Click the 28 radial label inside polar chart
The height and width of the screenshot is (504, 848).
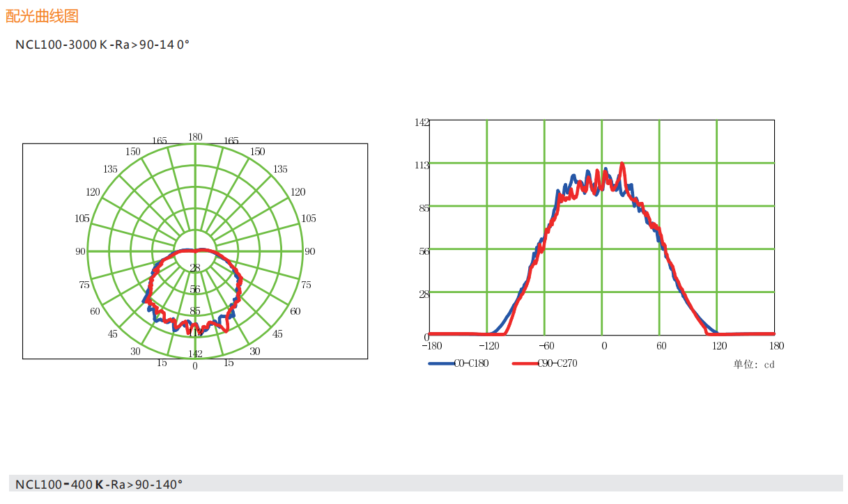coord(195,268)
